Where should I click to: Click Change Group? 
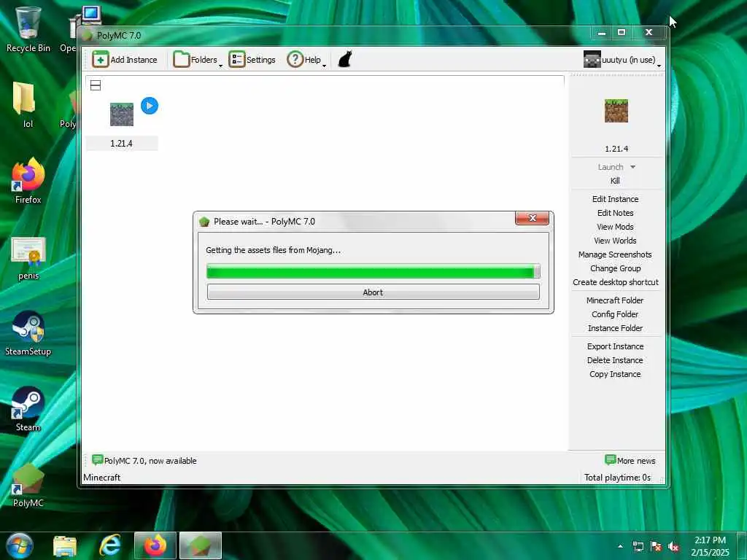click(x=615, y=268)
